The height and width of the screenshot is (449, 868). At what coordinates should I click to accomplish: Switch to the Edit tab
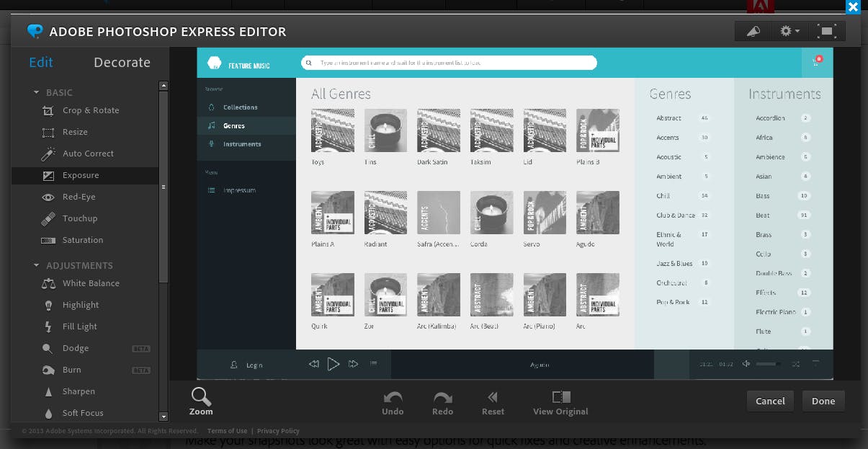tap(41, 62)
